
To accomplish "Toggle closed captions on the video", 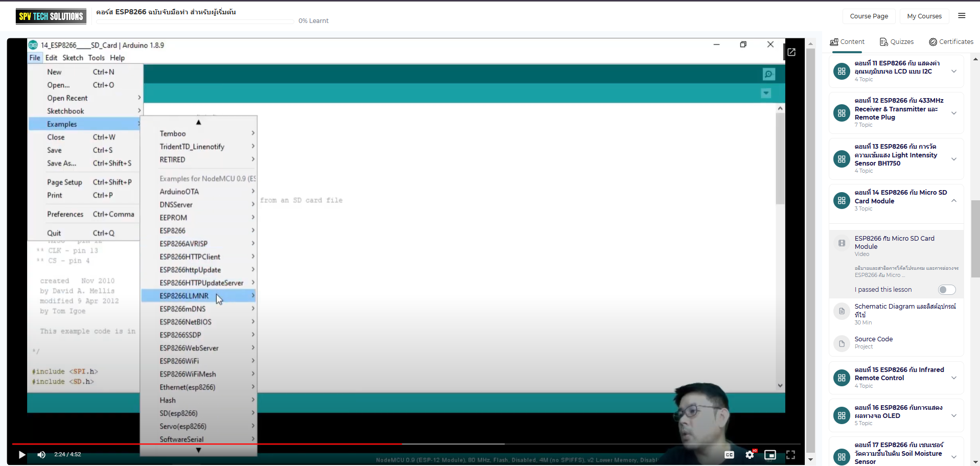I will tap(729, 454).
